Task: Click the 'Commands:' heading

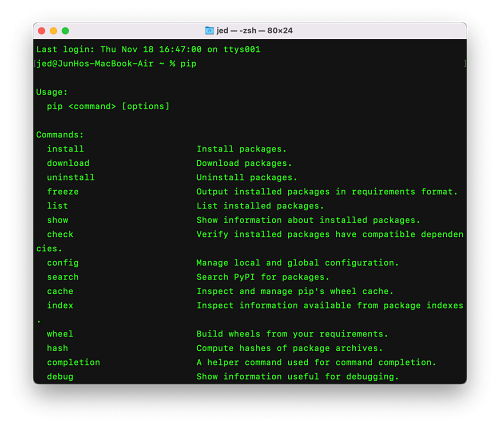Action: [x=60, y=135]
